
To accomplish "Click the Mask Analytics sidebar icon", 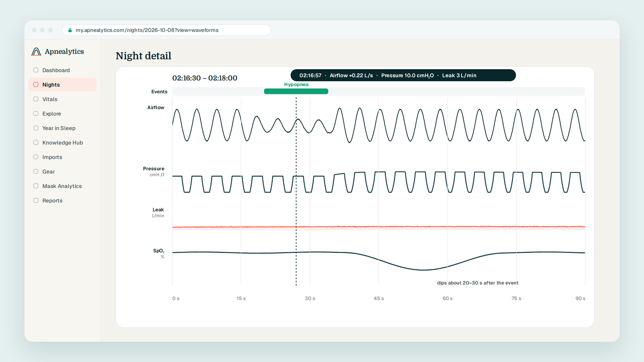I will 36,186.
